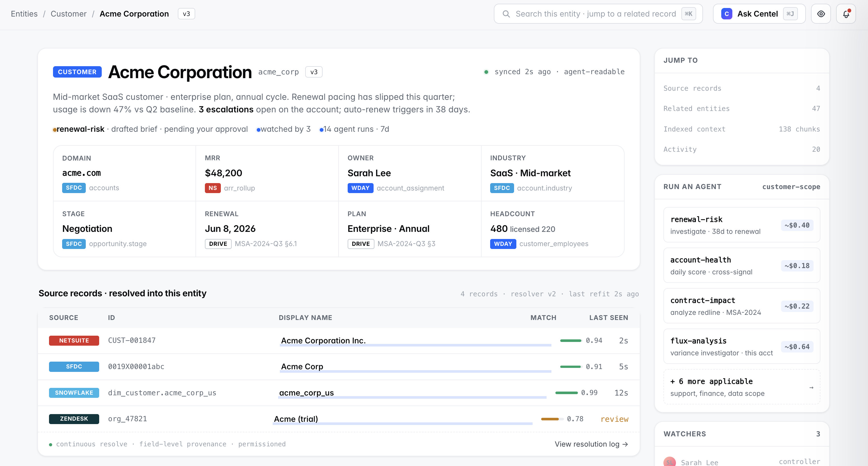Click ID CUST-001847
Image resolution: width=868 pixels, height=466 pixels.
pyautogui.click(x=132, y=341)
